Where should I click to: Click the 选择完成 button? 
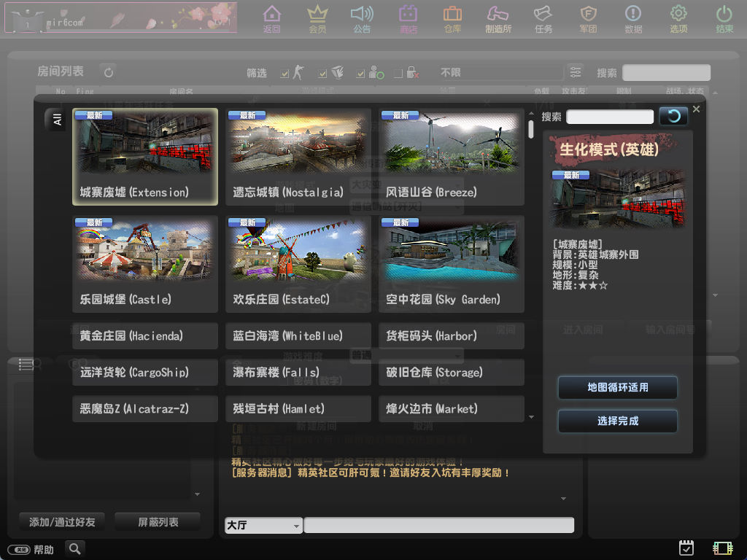pyautogui.click(x=617, y=421)
